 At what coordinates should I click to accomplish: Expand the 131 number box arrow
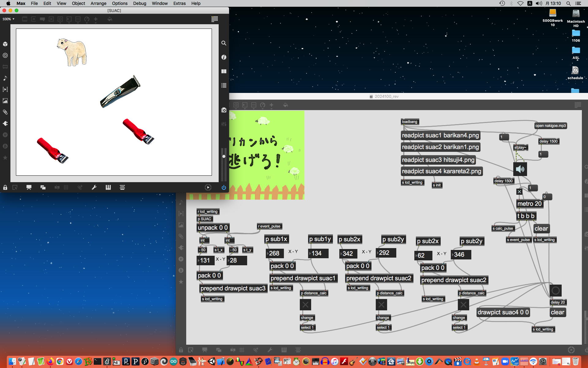point(198,260)
